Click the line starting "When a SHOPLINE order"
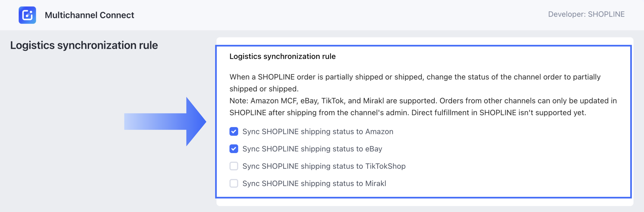Image resolution: width=644 pixels, height=212 pixels. [x=415, y=77]
